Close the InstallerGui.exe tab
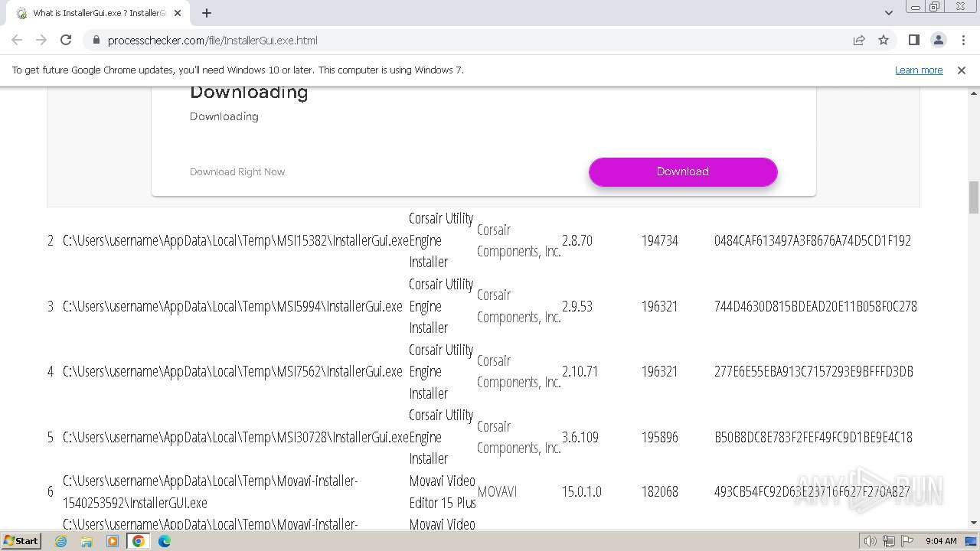 point(178,13)
